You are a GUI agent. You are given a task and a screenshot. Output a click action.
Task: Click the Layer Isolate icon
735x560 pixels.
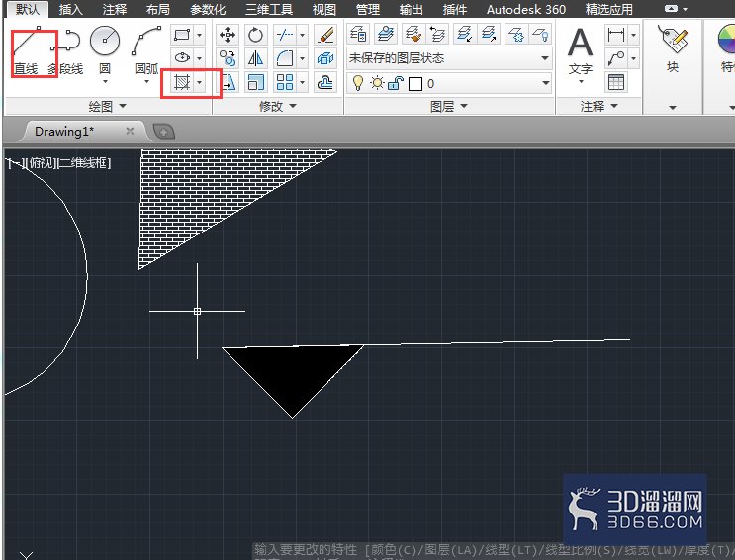465,34
